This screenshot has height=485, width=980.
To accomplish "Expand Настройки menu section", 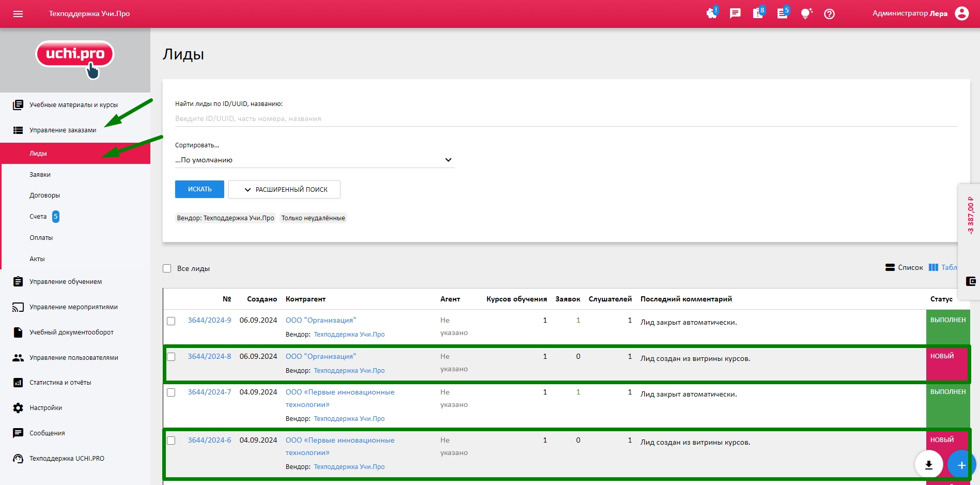I will pos(75,408).
